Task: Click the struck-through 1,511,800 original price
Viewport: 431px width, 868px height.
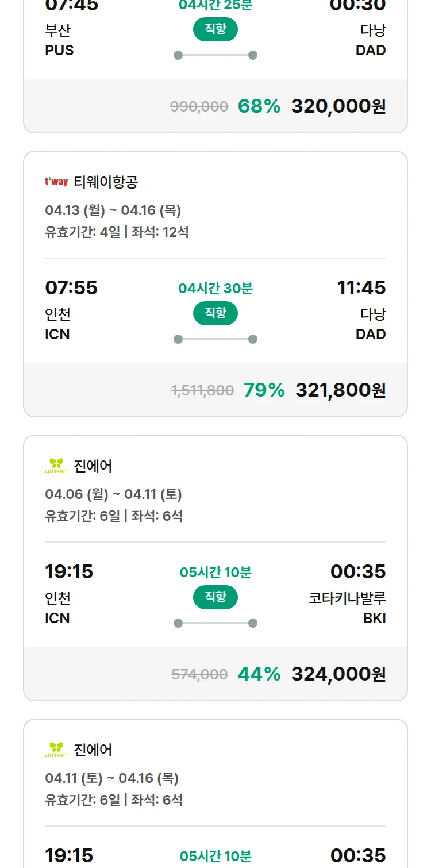Action: pyautogui.click(x=202, y=391)
